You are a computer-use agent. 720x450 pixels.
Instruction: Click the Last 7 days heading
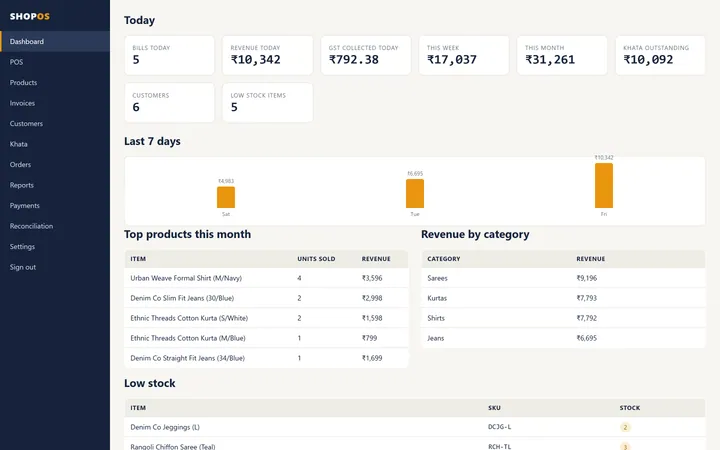[x=152, y=141]
